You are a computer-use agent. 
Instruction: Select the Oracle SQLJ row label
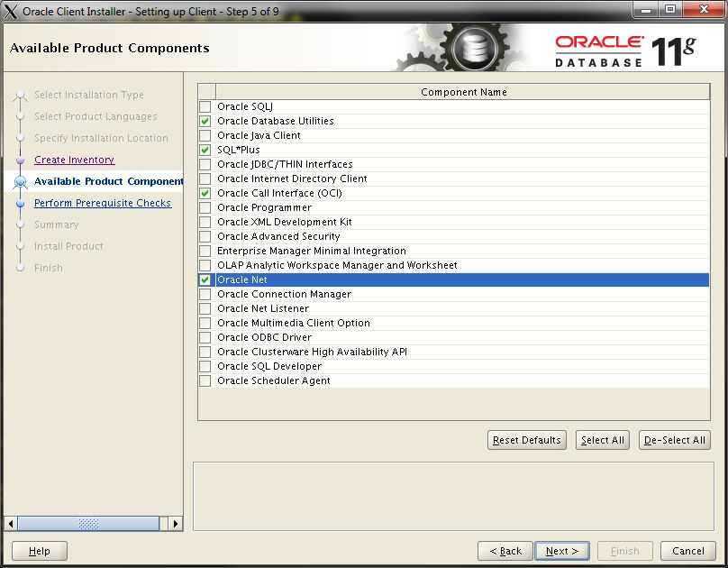click(245, 106)
